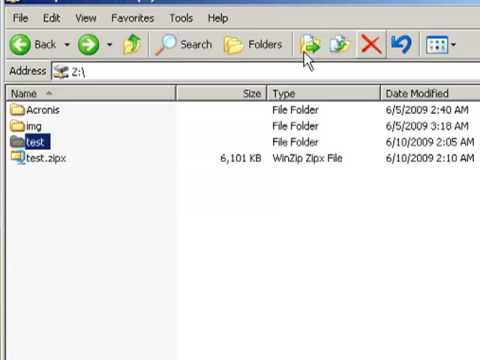Click the 6,101 KB size value
The height and width of the screenshot is (360, 480).
[241, 158]
